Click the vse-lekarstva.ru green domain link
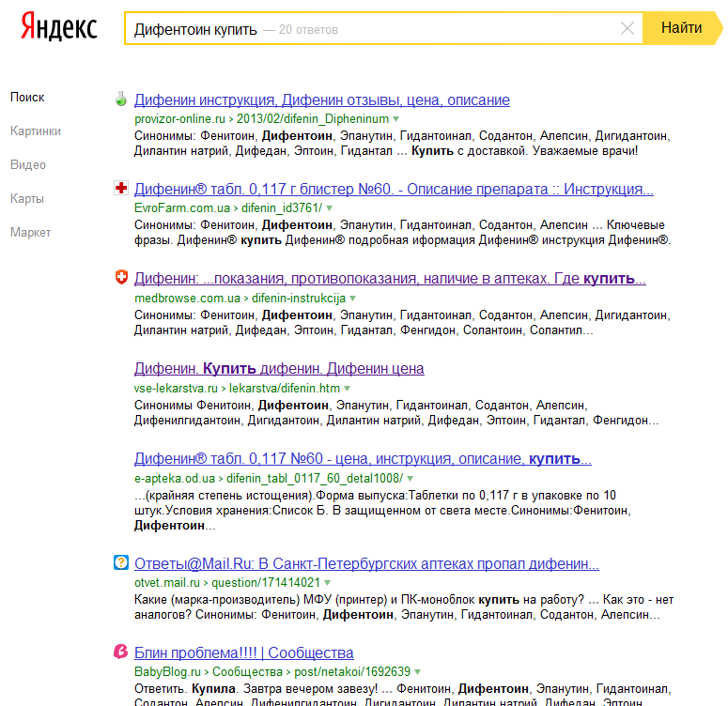This screenshot has width=728, height=706. coord(176,388)
